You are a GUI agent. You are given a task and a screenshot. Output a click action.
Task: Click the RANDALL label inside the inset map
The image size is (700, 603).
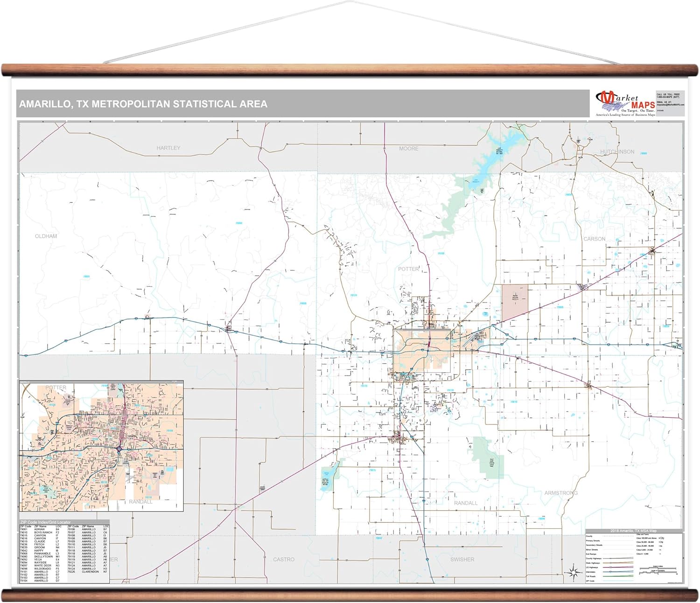(140, 502)
